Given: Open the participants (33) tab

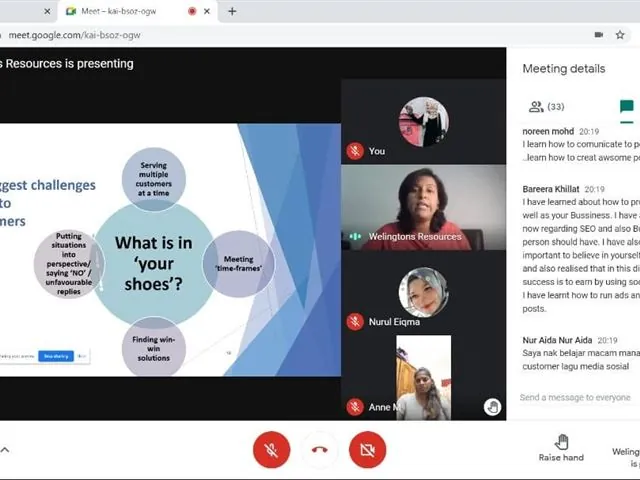Looking at the screenshot, I should (x=546, y=107).
